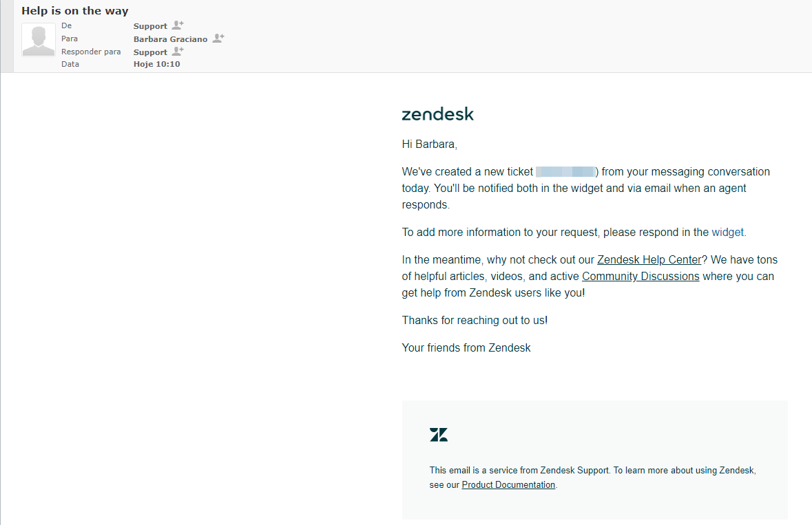
Task: Open the Product Documentation link
Action: pyautogui.click(x=508, y=484)
